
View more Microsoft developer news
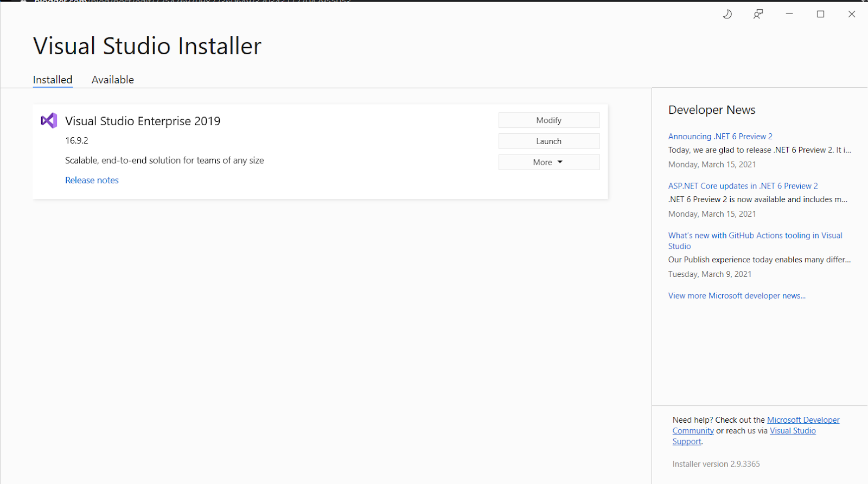tap(737, 295)
